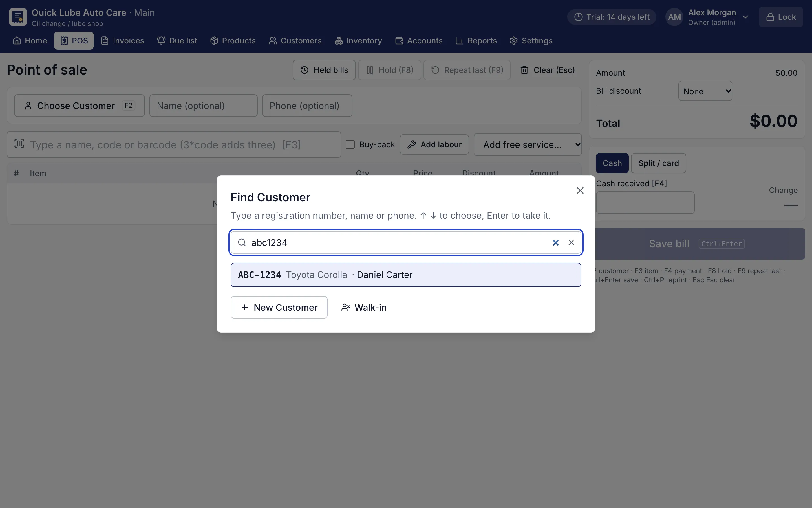Click Choose Customer F2 button
Screen dimensions: 812x508
80,106
